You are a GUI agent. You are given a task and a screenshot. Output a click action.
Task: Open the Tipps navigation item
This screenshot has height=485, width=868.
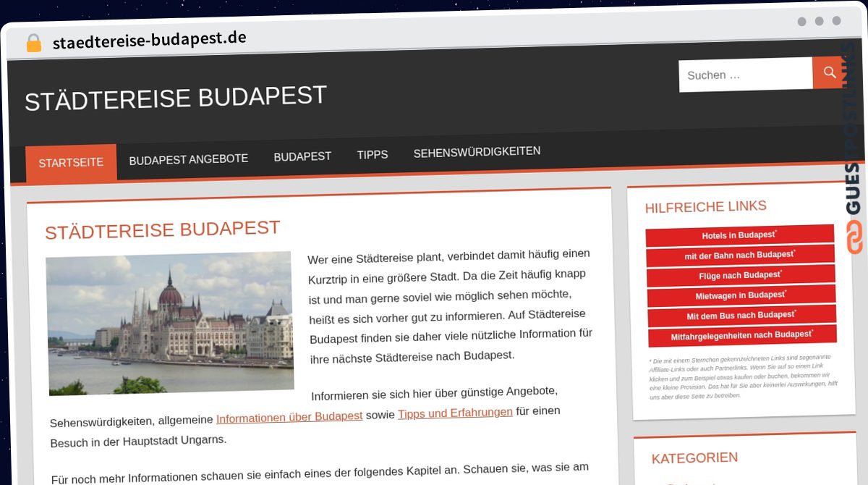tap(373, 155)
